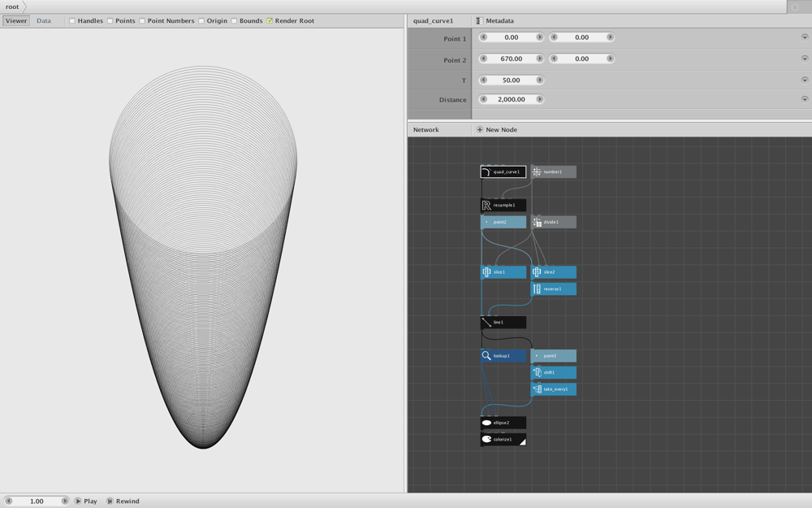This screenshot has width=812, height=508.
Task: Uncheck the Render Root checkbox
Action: click(270, 21)
